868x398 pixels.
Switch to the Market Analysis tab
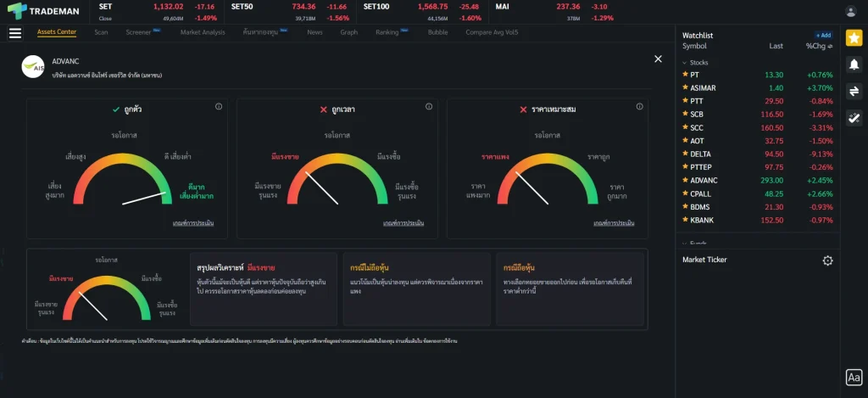pos(203,32)
